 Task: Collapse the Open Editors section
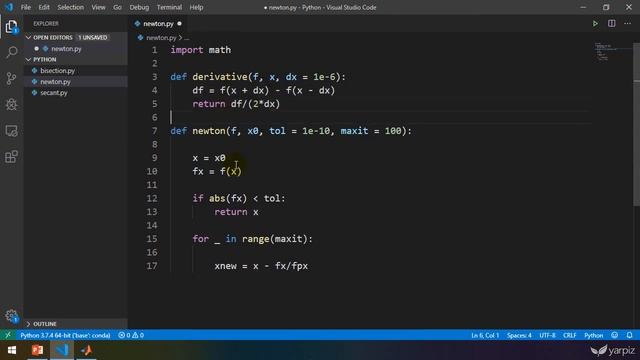pos(28,38)
